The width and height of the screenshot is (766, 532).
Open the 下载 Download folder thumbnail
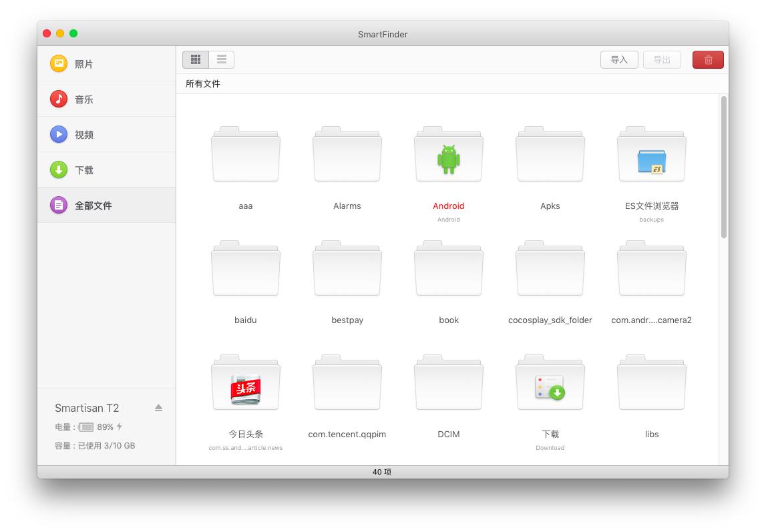[x=550, y=384]
